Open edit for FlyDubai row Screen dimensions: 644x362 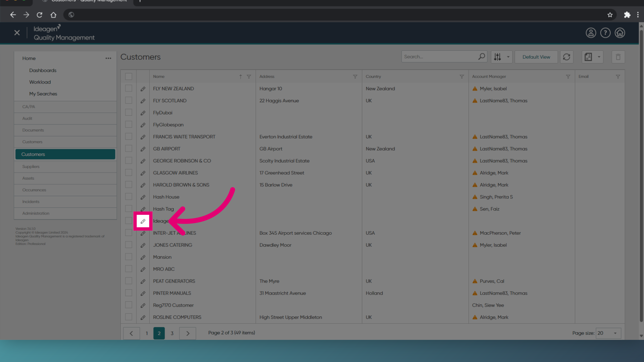point(143,113)
